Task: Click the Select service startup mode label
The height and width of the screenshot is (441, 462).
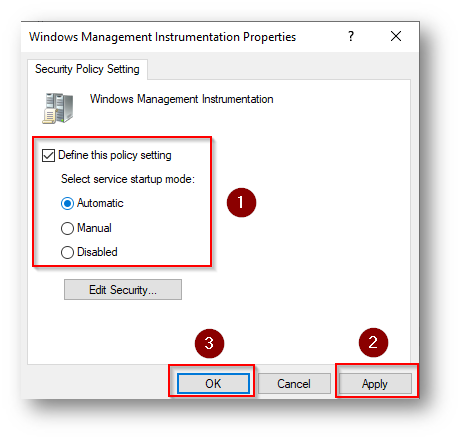Action: [x=128, y=179]
